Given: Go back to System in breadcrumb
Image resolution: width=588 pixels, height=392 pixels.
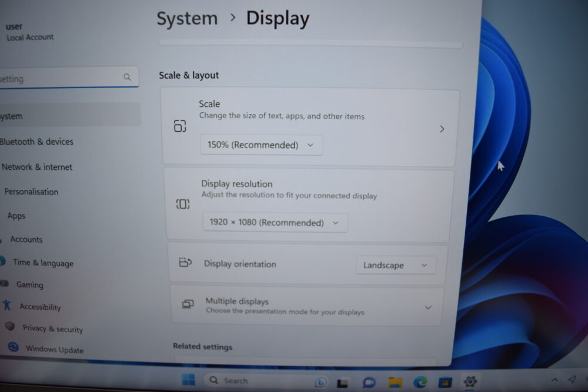Looking at the screenshot, I should pyautogui.click(x=187, y=18).
